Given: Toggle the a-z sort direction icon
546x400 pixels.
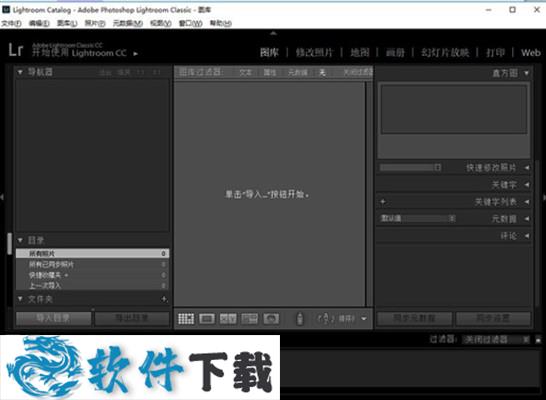Looking at the screenshot, I should (x=325, y=319).
